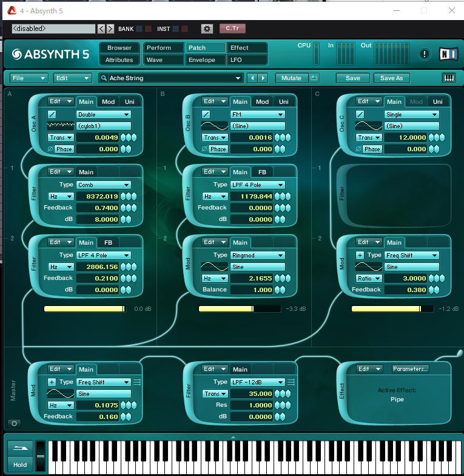This screenshot has width=464, height=476.
Task: Toggle Osc B phase invert symbol
Action: click(204, 149)
